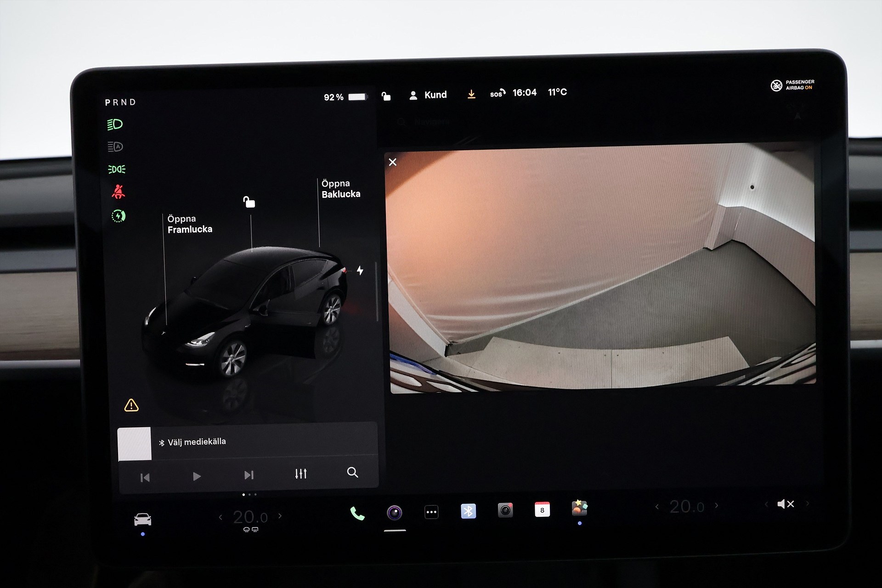The image size is (882, 588).
Task: Open the more apps ellipsis menu
Action: point(431,512)
